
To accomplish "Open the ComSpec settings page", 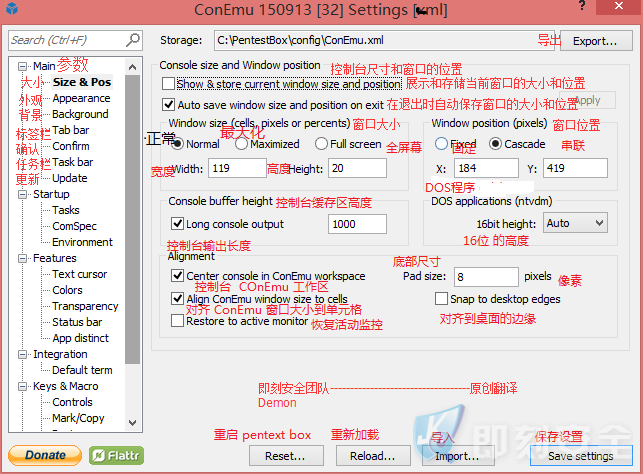I will pos(74,226).
